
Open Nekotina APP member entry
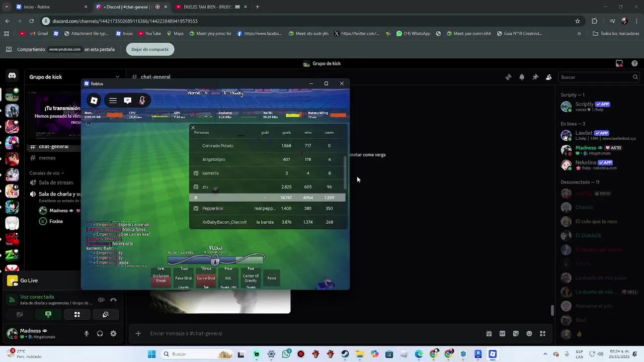coord(599,165)
